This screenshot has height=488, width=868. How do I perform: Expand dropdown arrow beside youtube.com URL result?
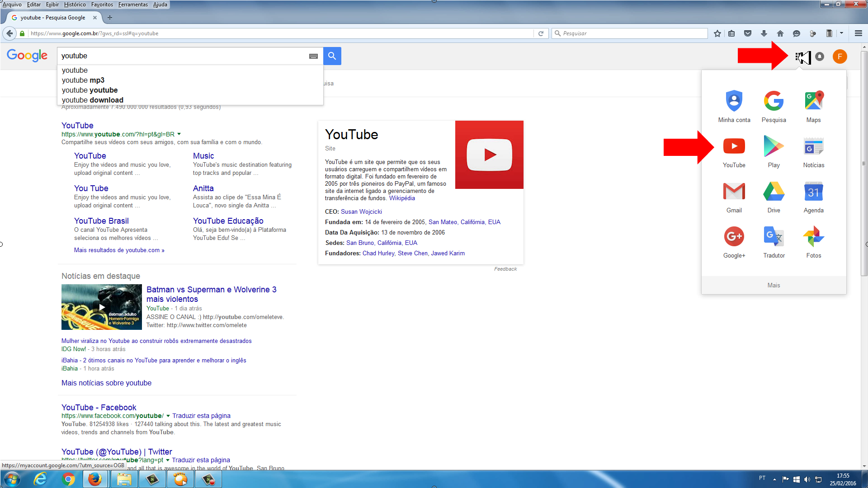coord(179,134)
